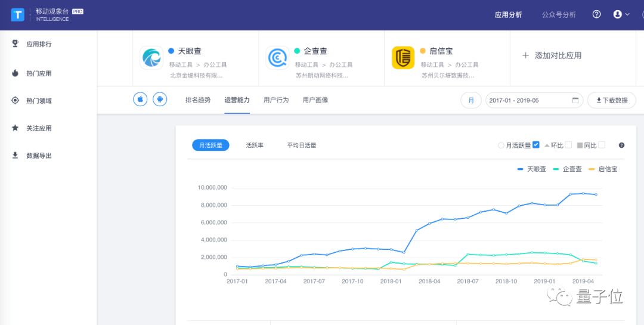Image resolution: width=644 pixels, height=325 pixels.
Task: Select the Apple iOS platform icon
Action: click(140, 100)
